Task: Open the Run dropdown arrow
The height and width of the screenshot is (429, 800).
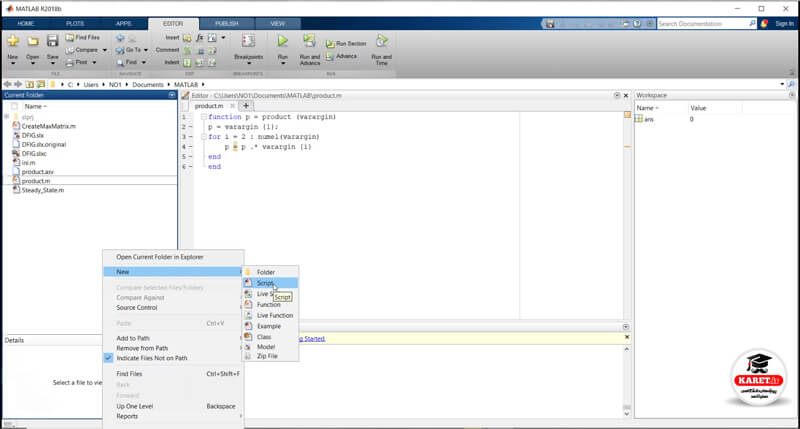Action: [x=283, y=63]
